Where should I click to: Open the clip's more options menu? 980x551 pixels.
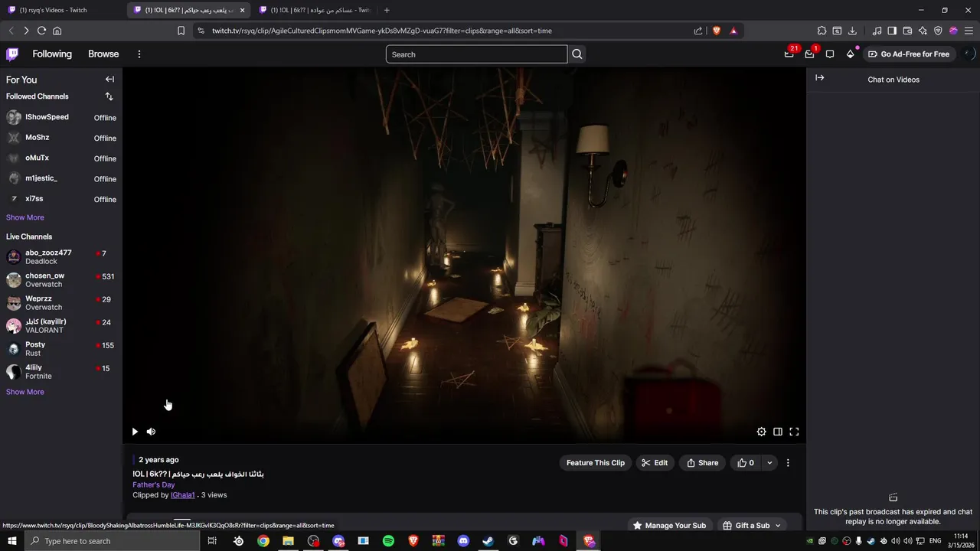tap(788, 463)
